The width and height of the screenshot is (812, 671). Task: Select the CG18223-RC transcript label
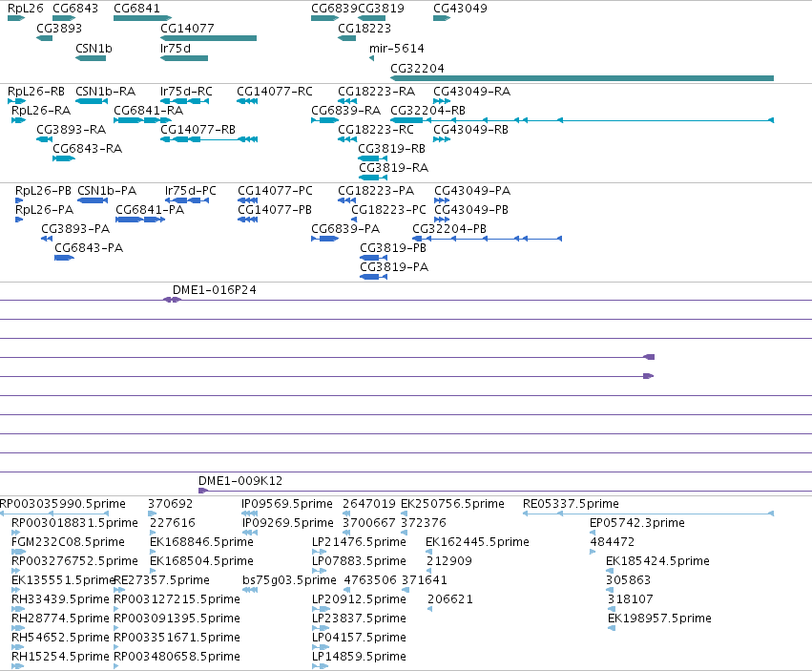[x=376, y=130]
